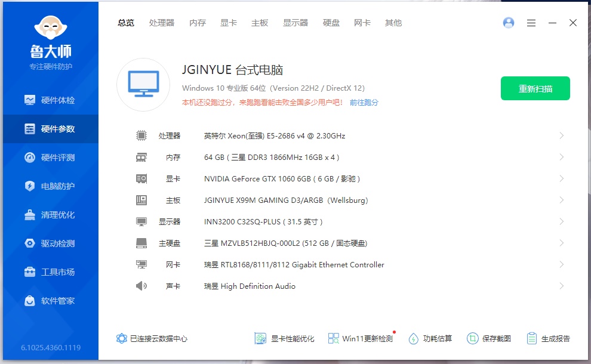Switch to the 处理器 tab
This screenshot has width=591, height=364.
[x=162, y=23]
